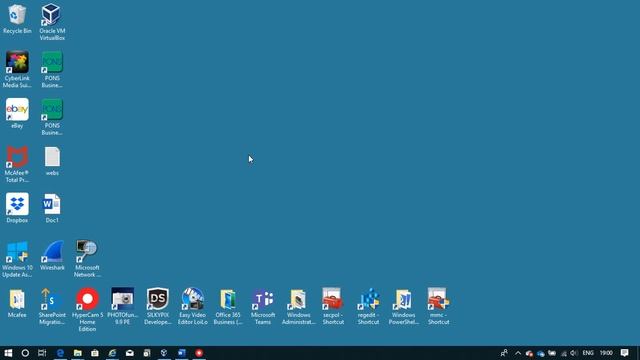This screenshot has width=640, height=360.
Task: Select the Microsoft Network Monitor shortcut
Action: [x=87, y=258]
